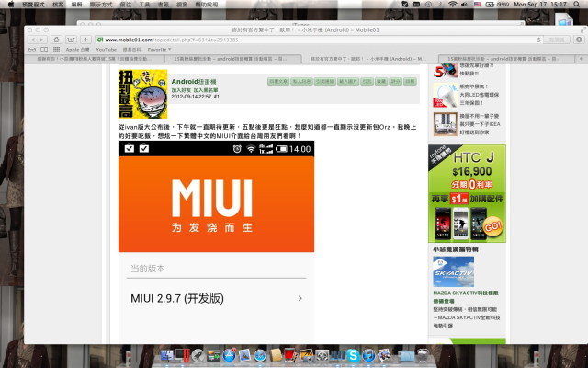The image size is (588, 368).
Task: Select the active mobile01 小米手機 tab
Action: pos(368,59)
